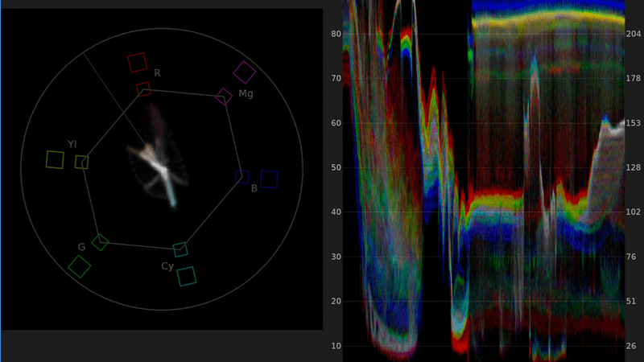Click the inner red target box

[x=143, y=88]
